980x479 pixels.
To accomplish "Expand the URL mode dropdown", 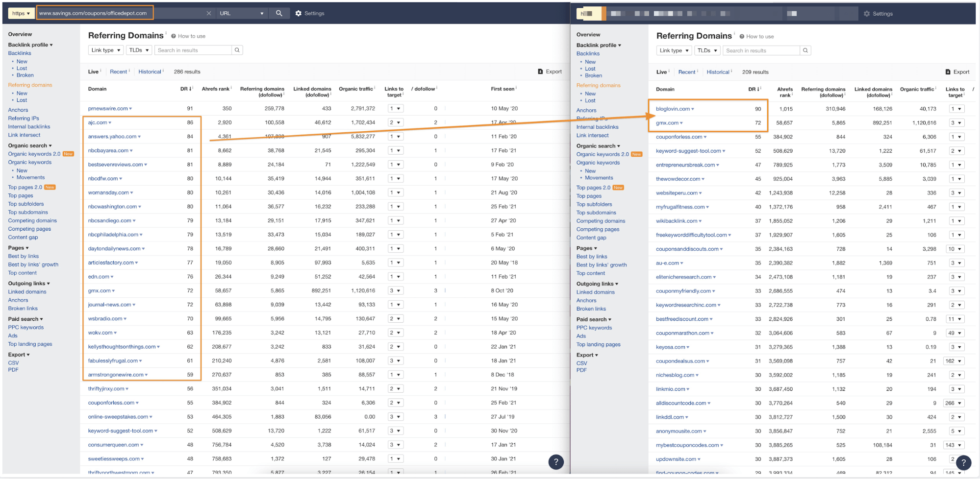I will pyautogui.click(x=242, y=13).
